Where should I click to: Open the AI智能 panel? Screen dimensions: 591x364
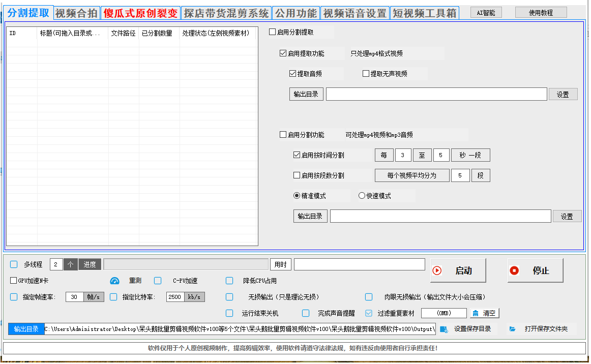486,13
